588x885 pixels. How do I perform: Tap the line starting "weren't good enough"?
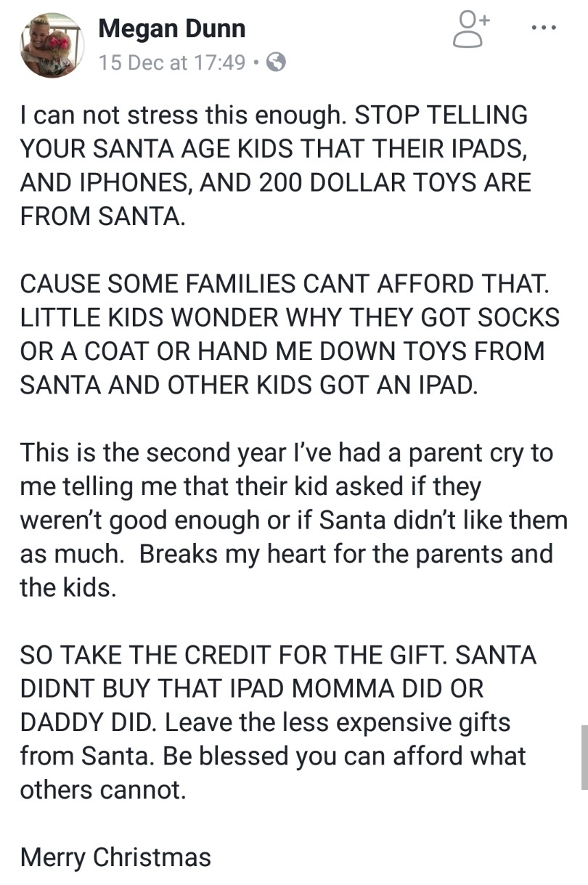tap(293, 520)
